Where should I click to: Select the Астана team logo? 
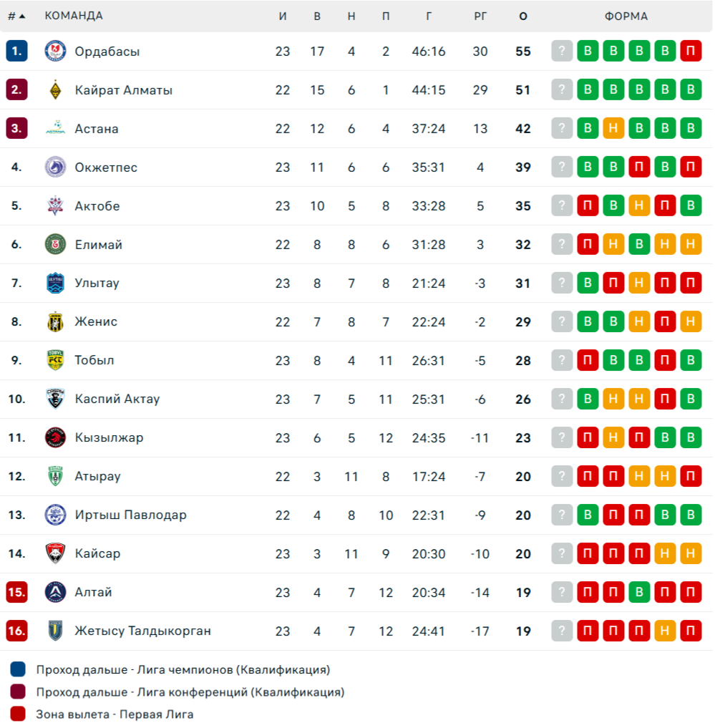pyautogui.click(x=55, y=128)
